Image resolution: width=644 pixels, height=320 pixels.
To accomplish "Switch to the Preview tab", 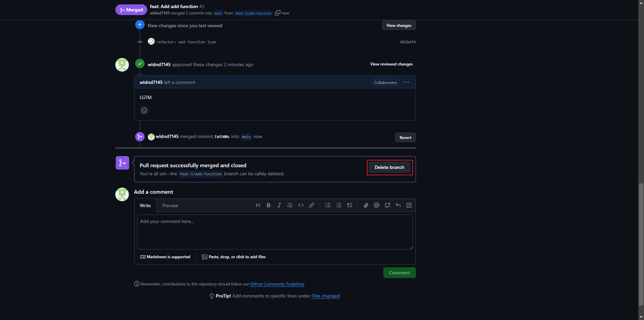I will point(170,205).
